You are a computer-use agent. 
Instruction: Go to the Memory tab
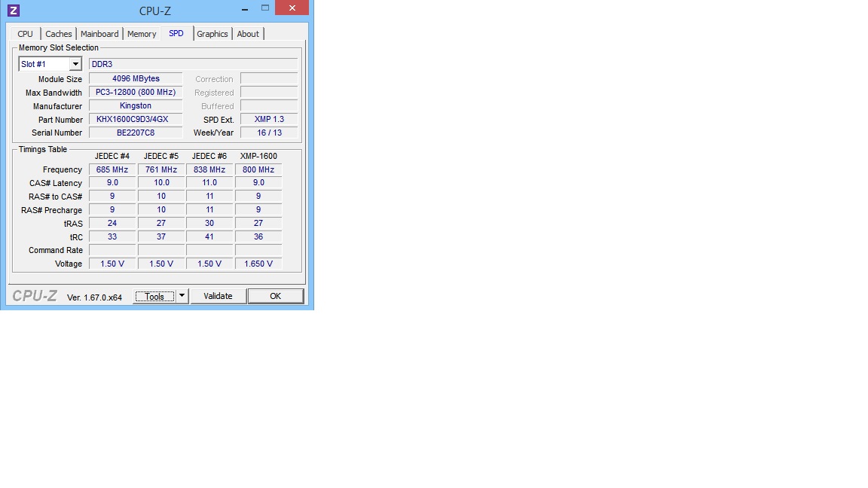[x=142, y=34]
